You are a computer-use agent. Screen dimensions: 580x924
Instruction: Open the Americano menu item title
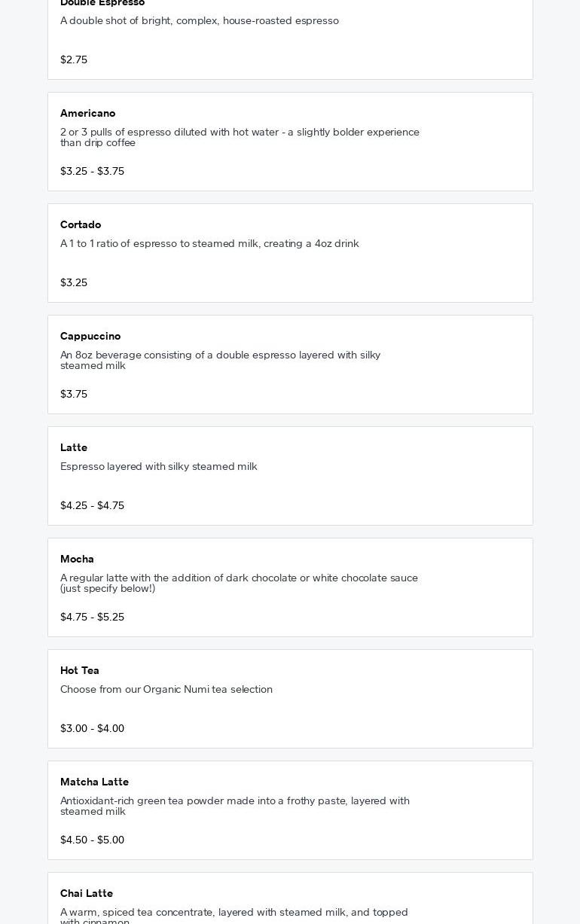pyautogui.click(x=87, y=113)
